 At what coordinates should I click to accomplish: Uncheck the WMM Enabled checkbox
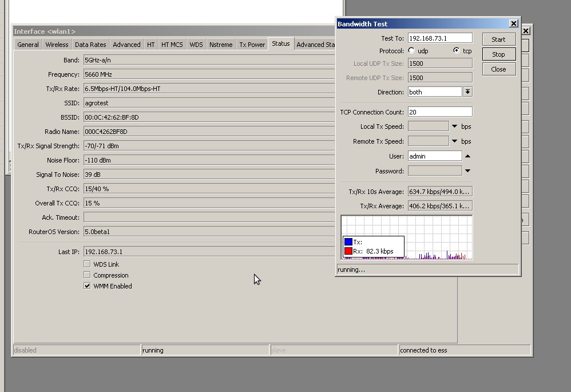pyautogui.click(x=87, y=286)
